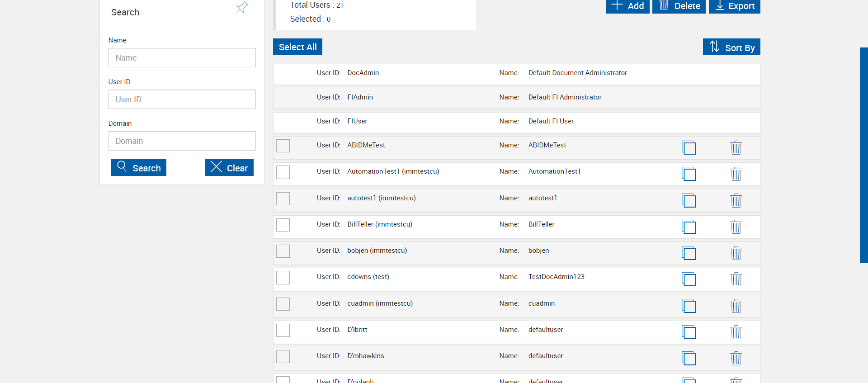Clear the search filters
The width and height of the screenshot is (868, 383).
[229, 167]
